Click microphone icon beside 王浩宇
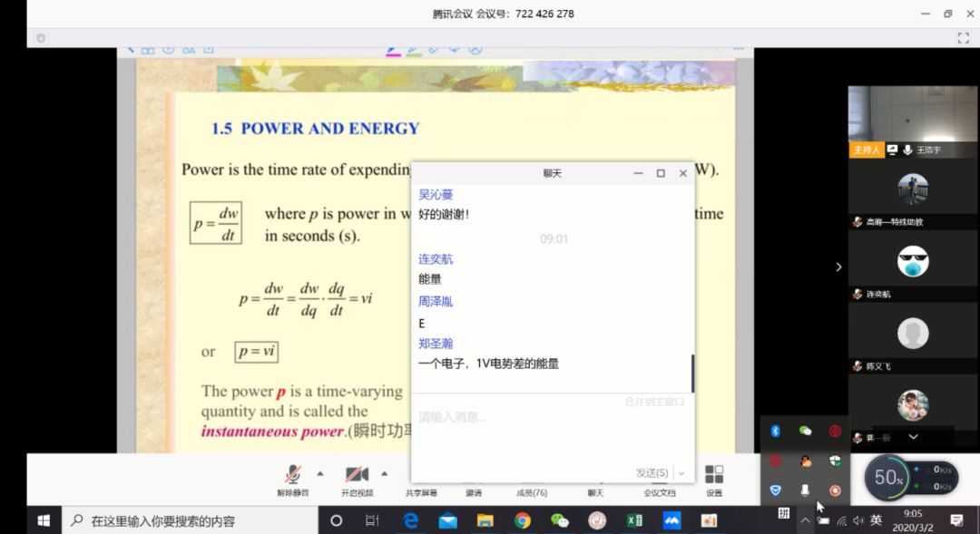 (x=907, y=150)
